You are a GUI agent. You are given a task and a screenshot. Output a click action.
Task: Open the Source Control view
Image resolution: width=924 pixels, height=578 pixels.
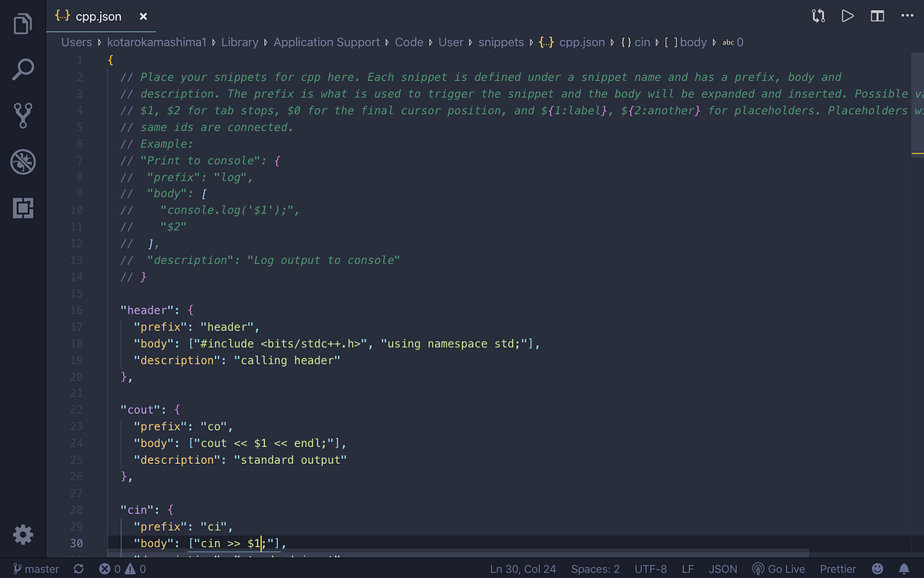tap(22, 116)
